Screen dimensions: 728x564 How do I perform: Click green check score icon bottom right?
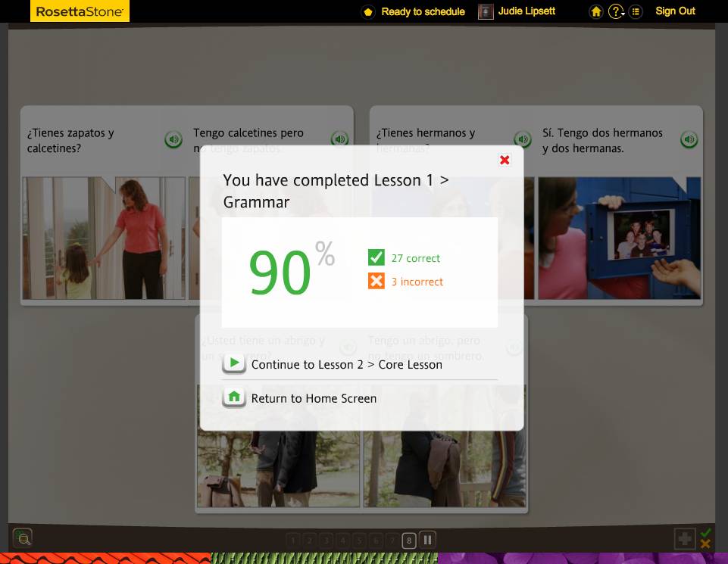(x=706, y=533)
